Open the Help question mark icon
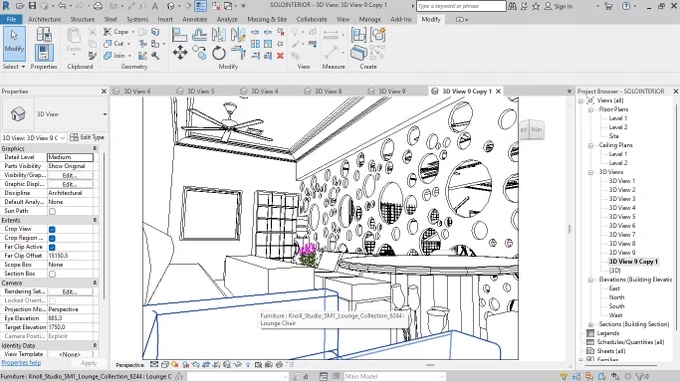This screenshot has height=382, width=680. [626, 6]
